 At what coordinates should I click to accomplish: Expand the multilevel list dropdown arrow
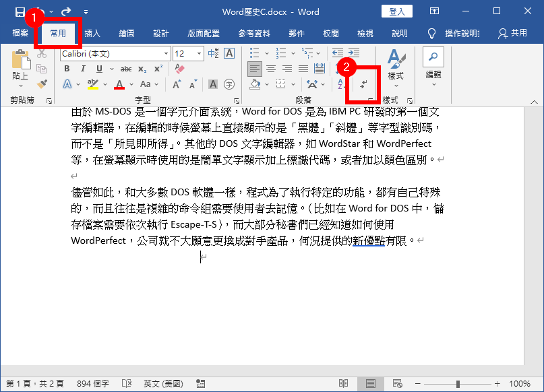tap(318, 53)
